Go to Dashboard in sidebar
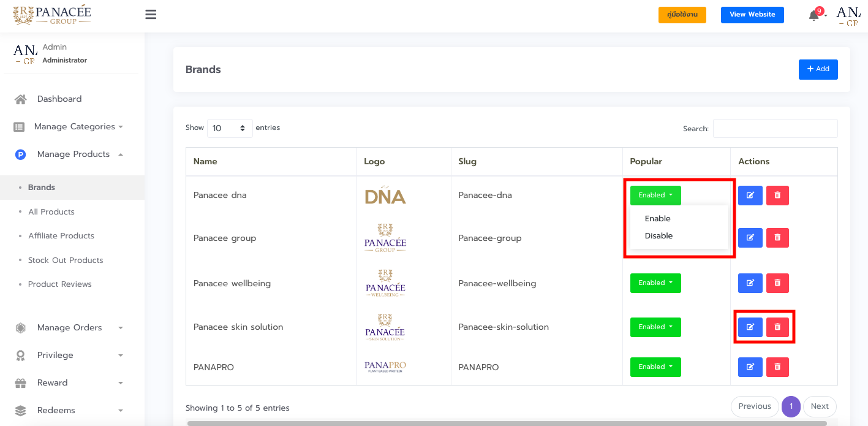Image resolution: width=868 pixels, height=426 pixels. (x=59, y=99)
